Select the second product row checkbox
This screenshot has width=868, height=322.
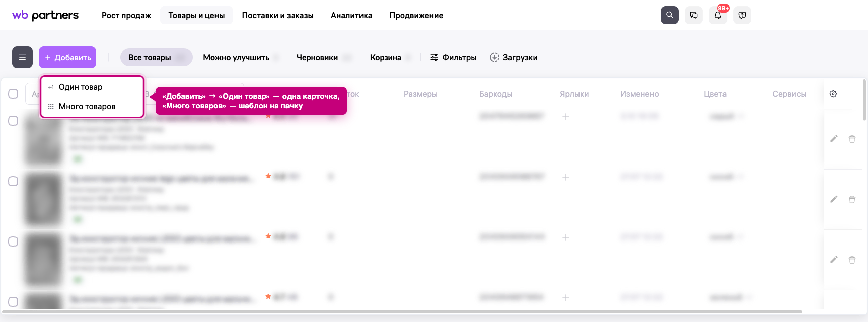pos(13,181)
